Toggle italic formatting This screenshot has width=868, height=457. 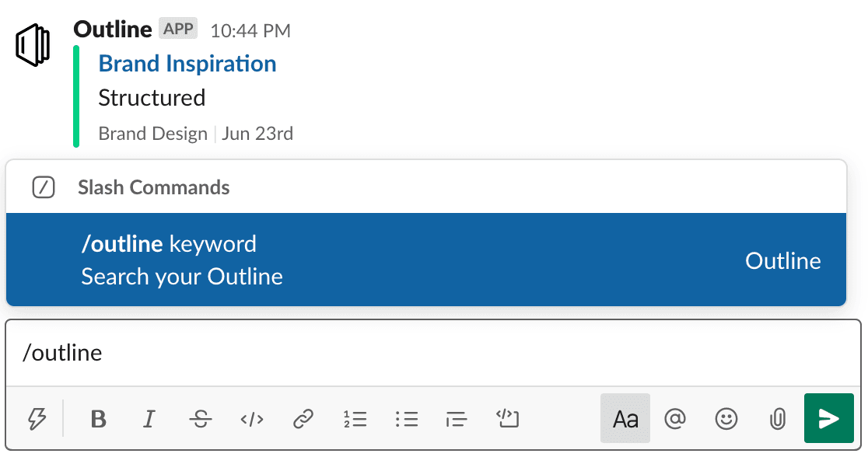click(x=149, y=420)
